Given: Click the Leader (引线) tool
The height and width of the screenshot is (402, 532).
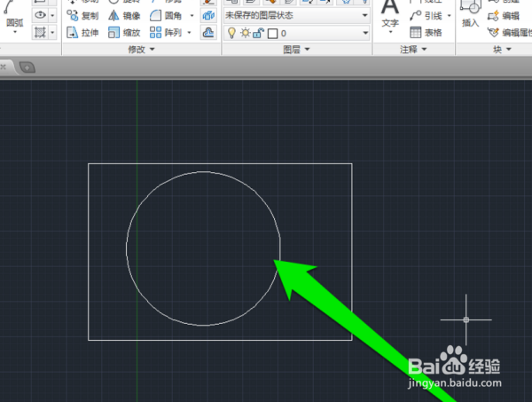Looking at the screenshot, I should [x=426, y=16].
